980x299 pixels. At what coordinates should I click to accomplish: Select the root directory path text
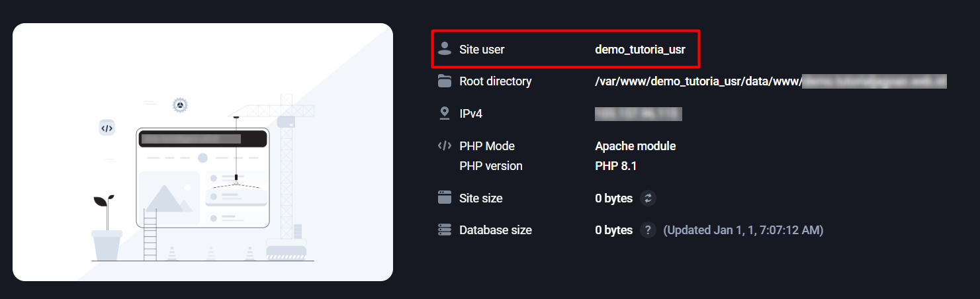(x=771, y=81)
